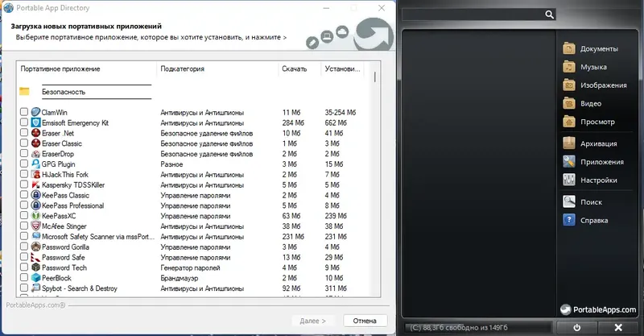Click the KeePassXC app icon
Viewport: 644px width, 336px height.
(35, 215)
